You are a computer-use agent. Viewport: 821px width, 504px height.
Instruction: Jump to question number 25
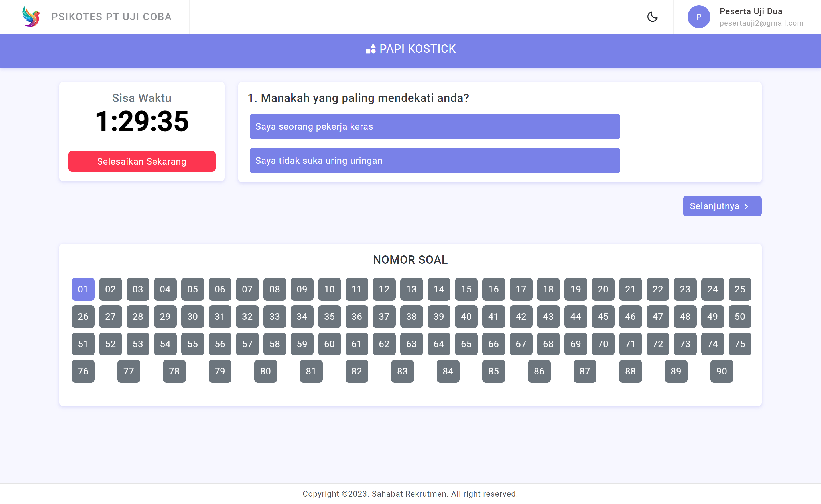click(x=739, y=289)
